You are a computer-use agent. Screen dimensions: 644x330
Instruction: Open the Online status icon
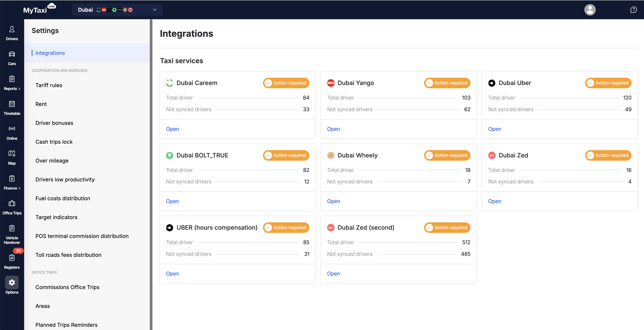[x=12, y=128]
